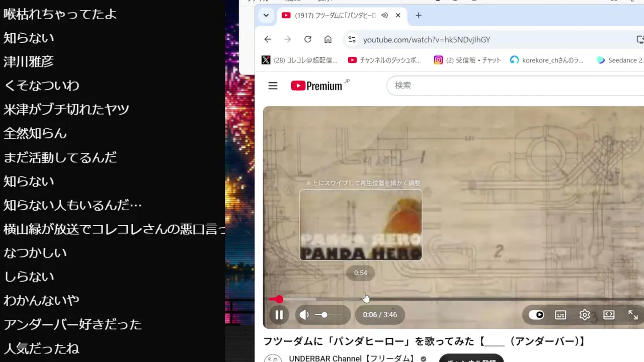Switch to theater mode view
The height and width of the screenshot is (362, 644).
tap(609, 315)
